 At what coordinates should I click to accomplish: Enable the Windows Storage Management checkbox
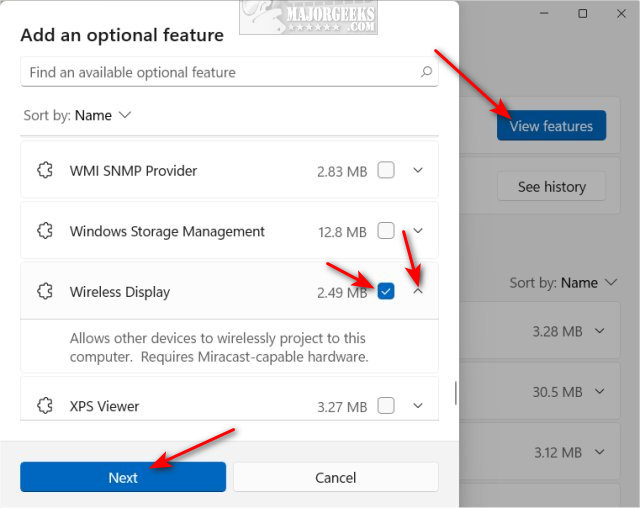coord(386,231)
